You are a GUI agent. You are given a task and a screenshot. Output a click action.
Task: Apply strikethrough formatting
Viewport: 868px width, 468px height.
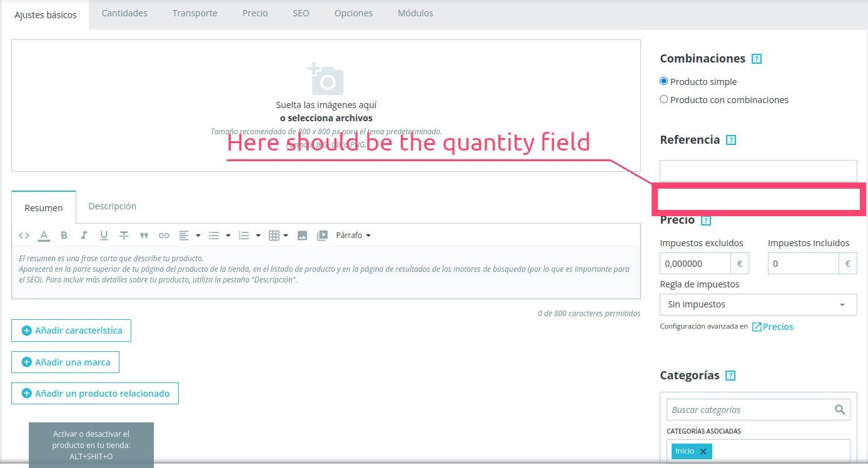coord(124,236)
